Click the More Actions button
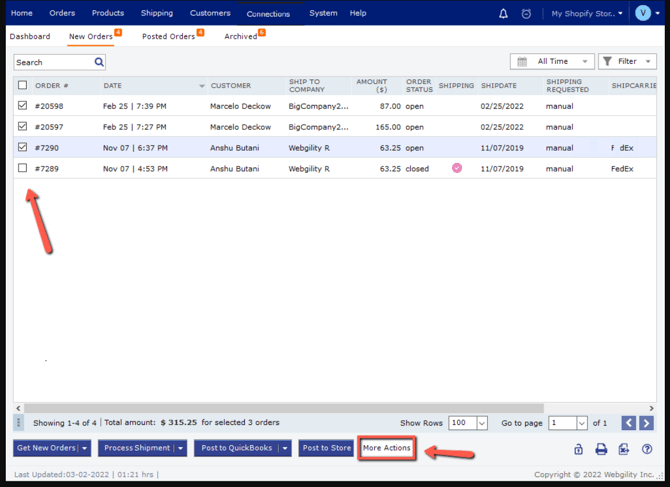670x487 pixels. 387,448
